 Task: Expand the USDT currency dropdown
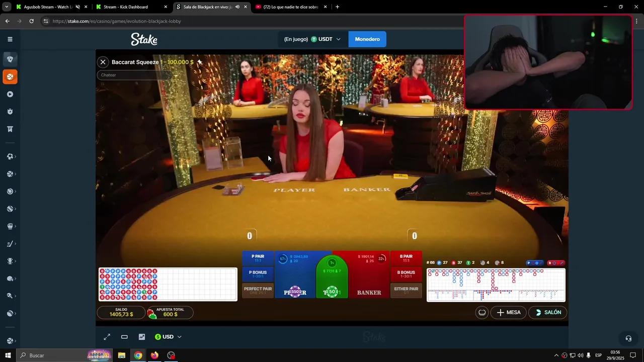(x=326, y=39)
